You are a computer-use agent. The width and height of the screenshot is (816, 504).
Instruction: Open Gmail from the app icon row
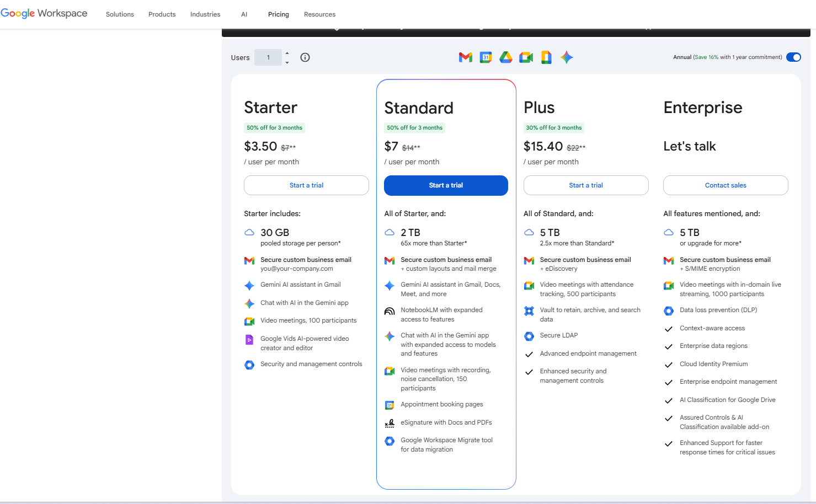pos(465,57)
